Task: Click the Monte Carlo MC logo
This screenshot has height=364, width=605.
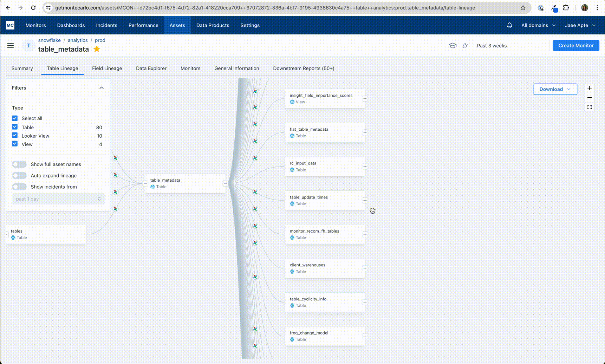Action: tap(10, 25)
